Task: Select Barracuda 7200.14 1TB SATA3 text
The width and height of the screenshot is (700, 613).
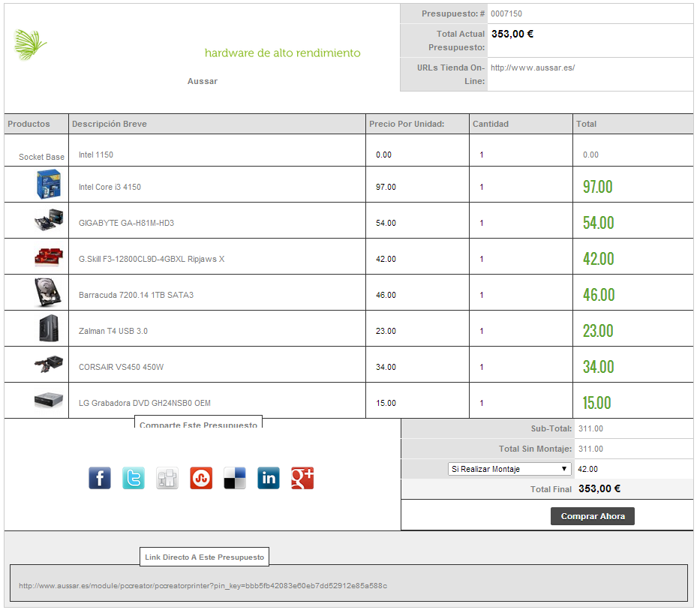Action: [x=136, y=295]
